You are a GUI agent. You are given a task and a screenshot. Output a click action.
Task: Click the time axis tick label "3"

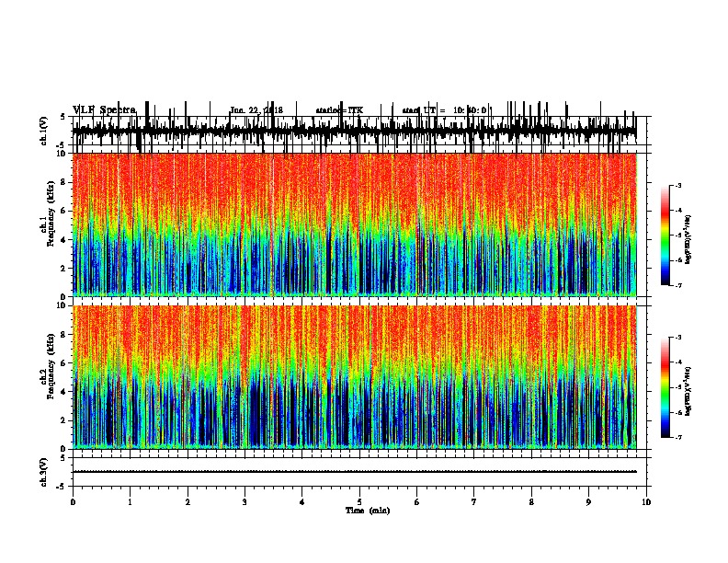pos(245,502)
